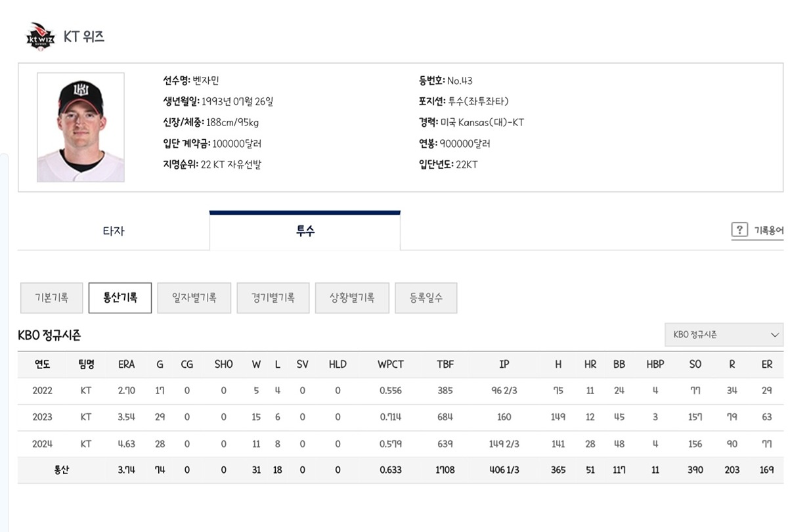
Task: Click the KT Wiz team logo
Action: point(41,37)
